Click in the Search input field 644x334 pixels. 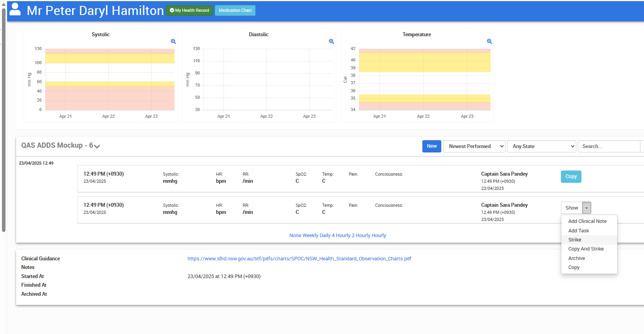coord(608,146)
